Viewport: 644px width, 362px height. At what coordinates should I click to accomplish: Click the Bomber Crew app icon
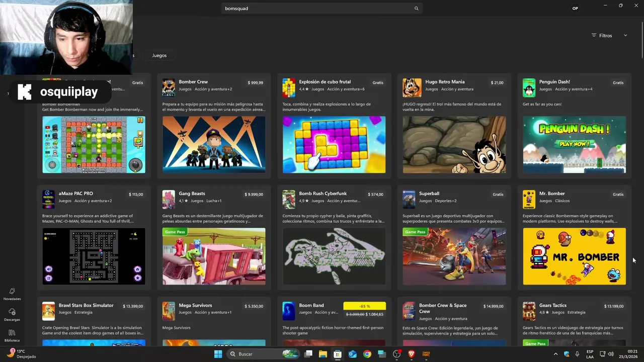tap(169, 87)
